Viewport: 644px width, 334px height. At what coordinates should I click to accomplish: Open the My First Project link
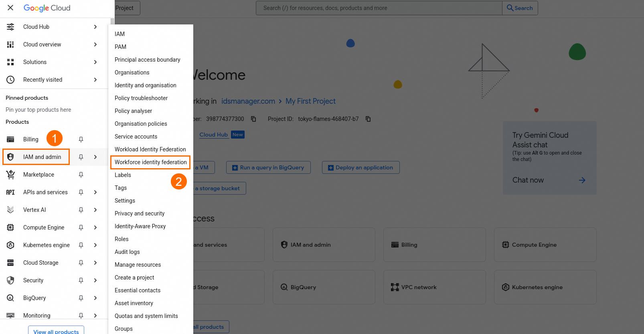pyautogui.click(x=310, y=101)
